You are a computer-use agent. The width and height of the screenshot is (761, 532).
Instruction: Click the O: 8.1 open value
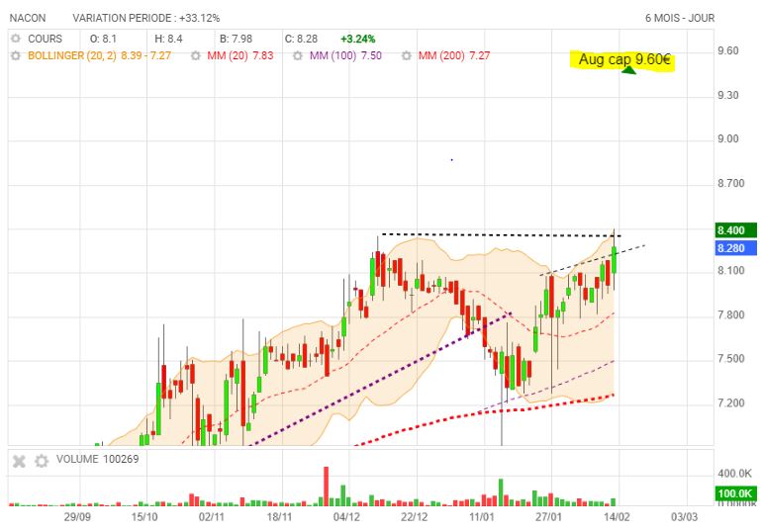pos(103,39)
